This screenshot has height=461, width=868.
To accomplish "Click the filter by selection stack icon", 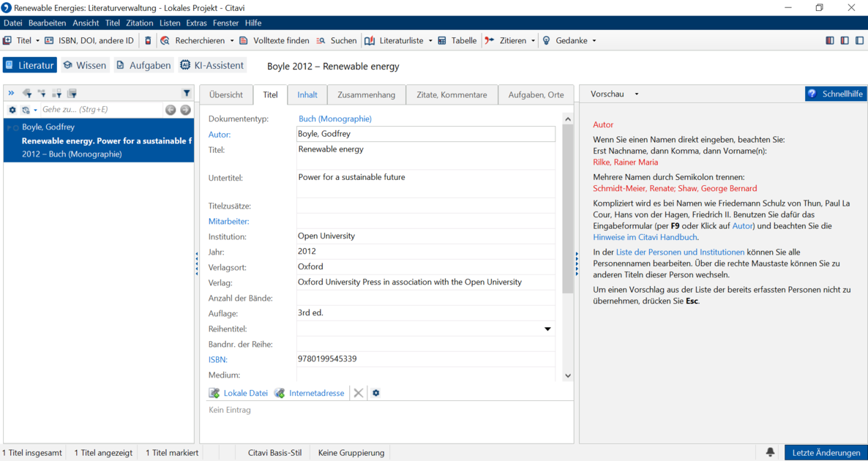I will (x=72, y=93).
